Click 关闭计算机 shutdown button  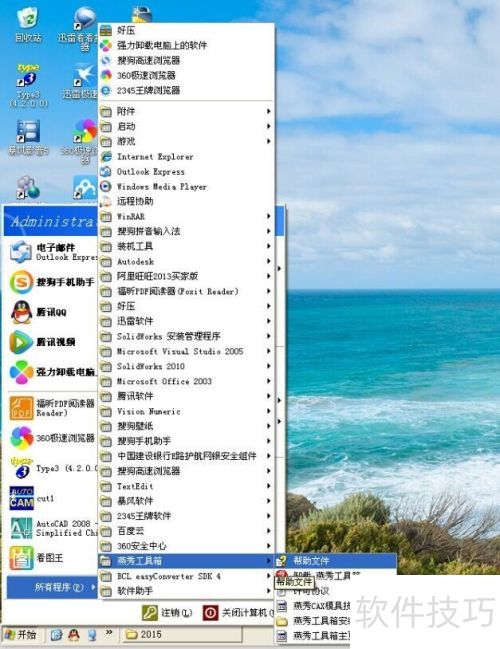[238, 613]
